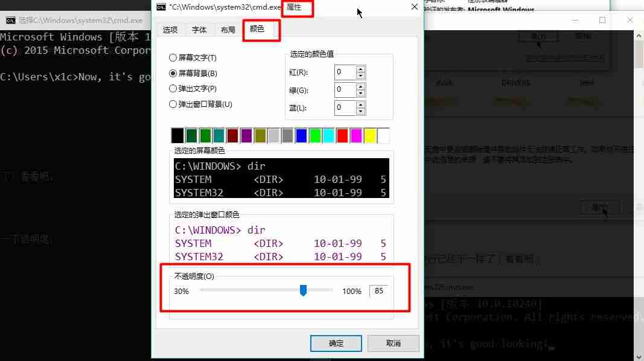644x361 pixels.
Task: Click the opacity slider handle
Action: 304,290
